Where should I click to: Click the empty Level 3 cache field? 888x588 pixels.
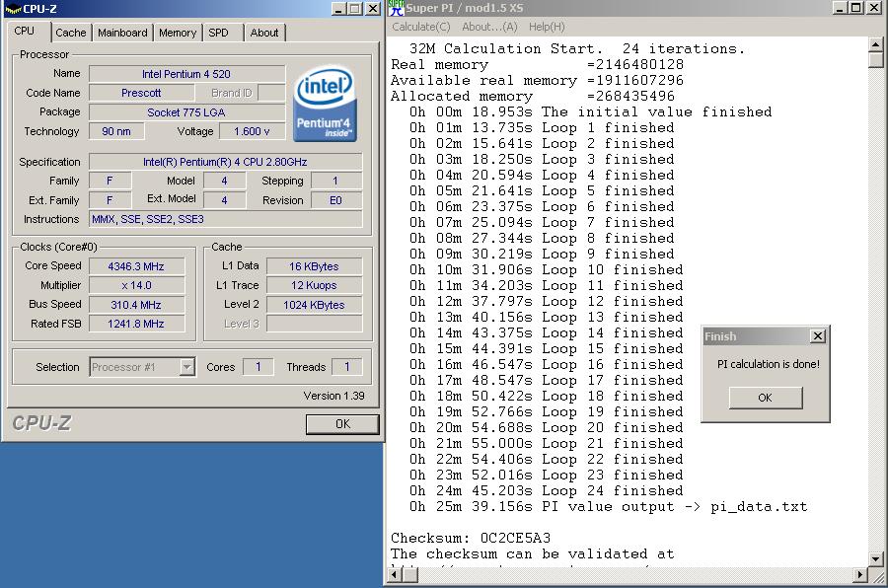coord(315,324)
